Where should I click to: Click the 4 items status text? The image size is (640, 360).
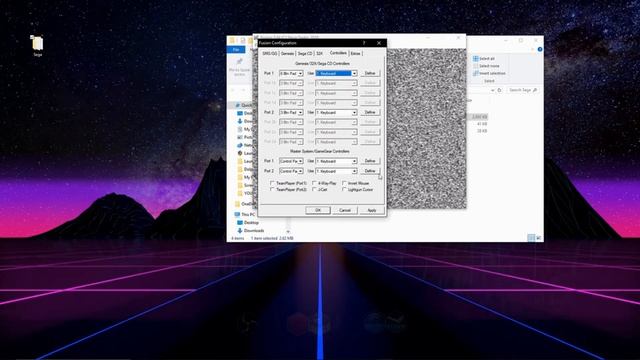(238, 238)
